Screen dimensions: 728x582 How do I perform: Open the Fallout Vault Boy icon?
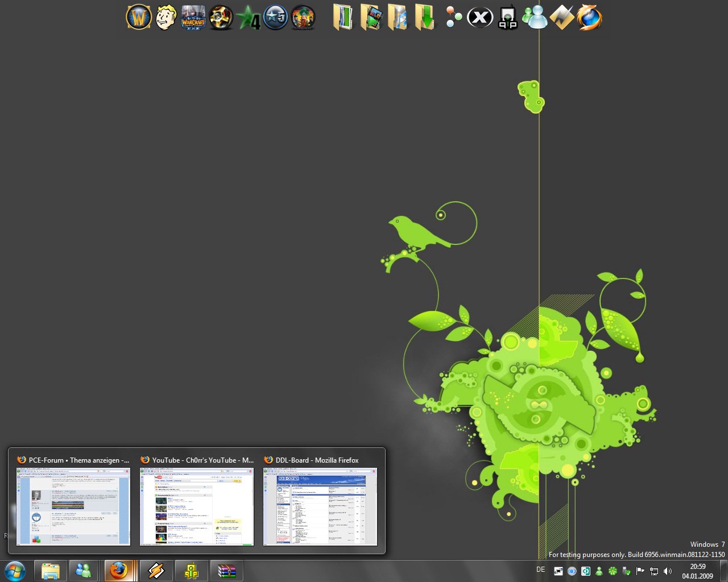166,18
